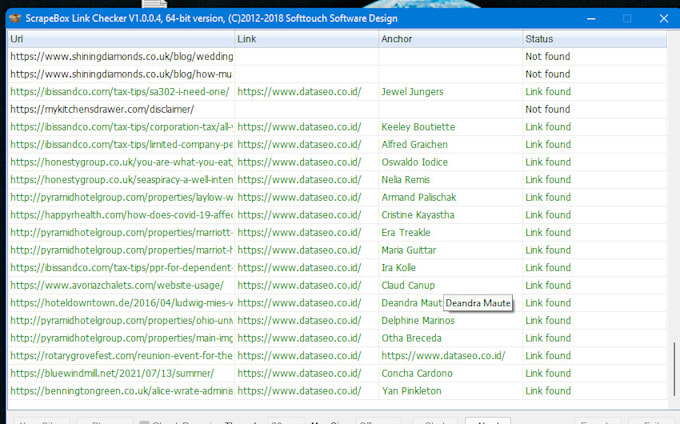
Task: Select the mykitchensdrawer.com/disclaimer URL
Action: 102,109
